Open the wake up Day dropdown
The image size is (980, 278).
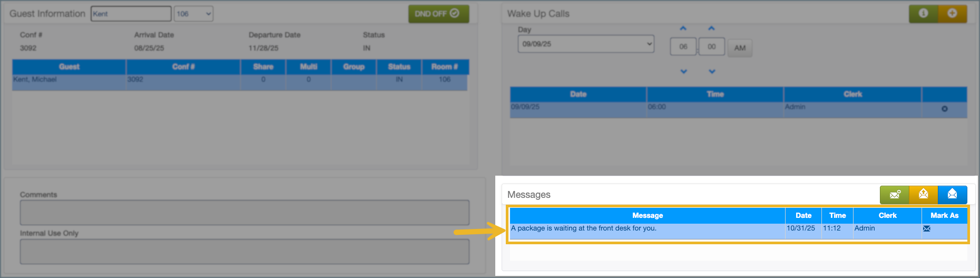coord(585,44)
